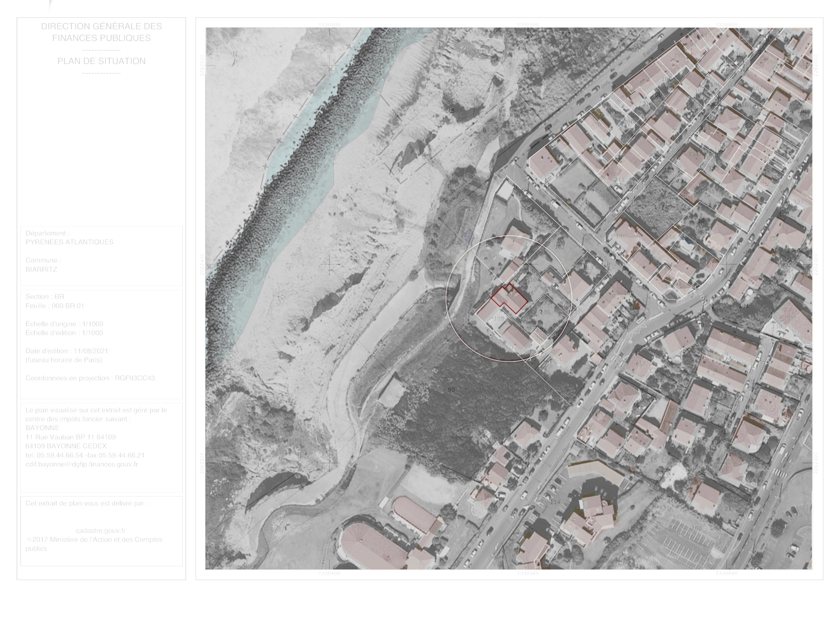Click the cdif.bayonne@dgfip.finances.gouv.fr email address
Viewport: 840px width, 630px height.
82,464
